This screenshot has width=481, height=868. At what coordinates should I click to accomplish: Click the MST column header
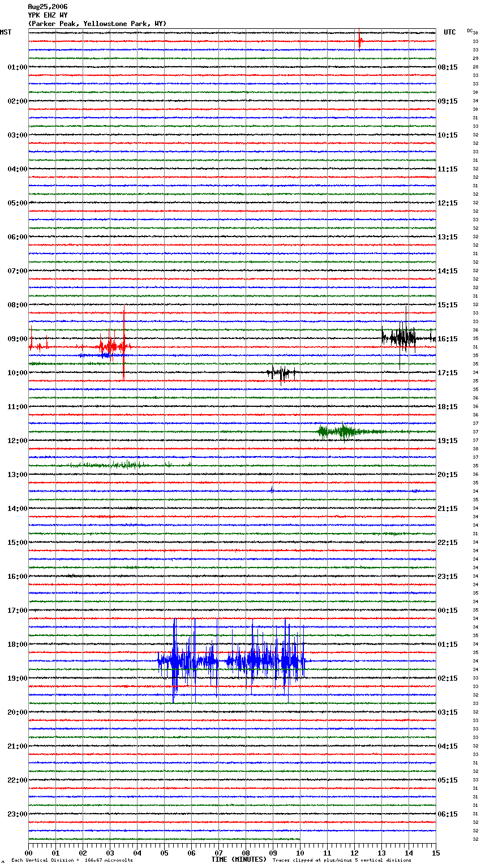pos(6,32)
